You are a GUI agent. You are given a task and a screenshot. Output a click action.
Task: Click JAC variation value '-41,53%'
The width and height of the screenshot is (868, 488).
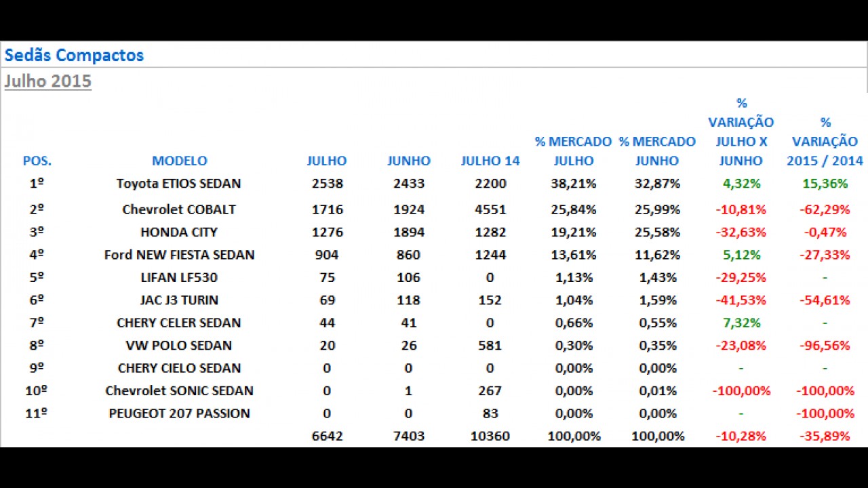point(741,300)
